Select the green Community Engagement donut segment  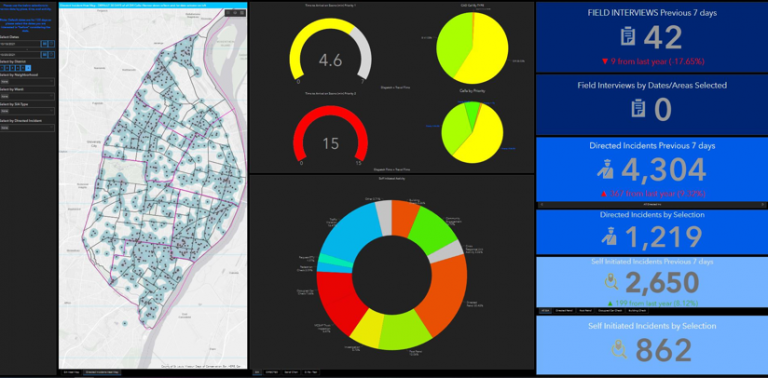(x=434, y=229)
